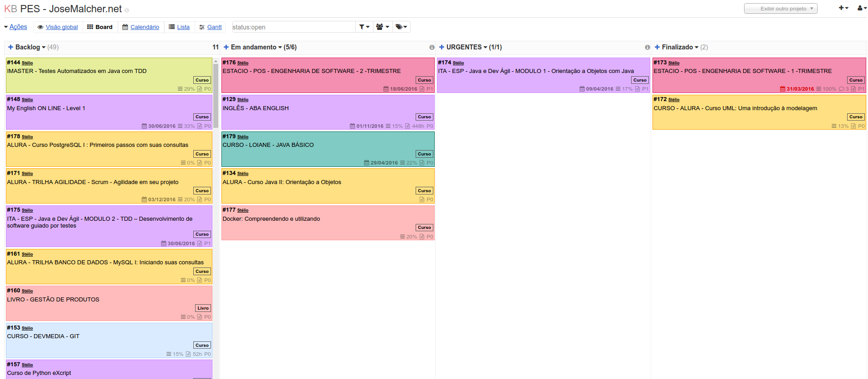Viewport: 868px width, 379px height.
Task: Open task IMASTER - Testes Automatizados em Java
Action: pyautogui.click(x=77, y=71)
